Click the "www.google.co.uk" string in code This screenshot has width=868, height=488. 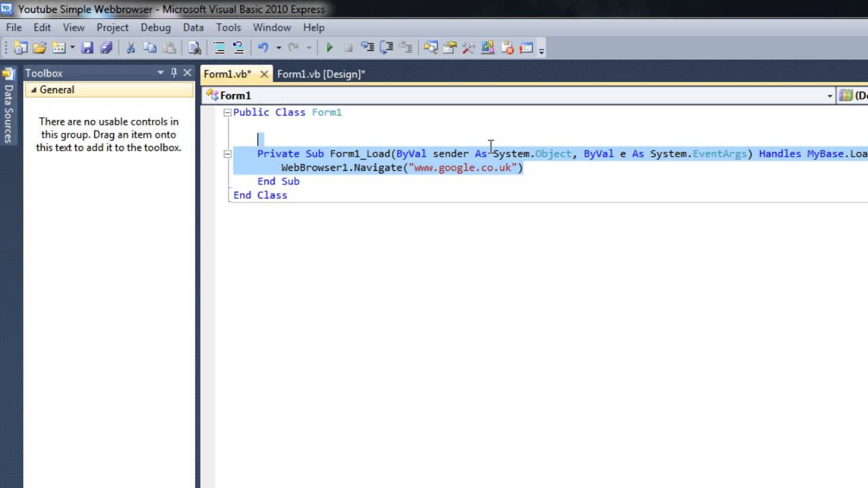(x=462, y=167)
